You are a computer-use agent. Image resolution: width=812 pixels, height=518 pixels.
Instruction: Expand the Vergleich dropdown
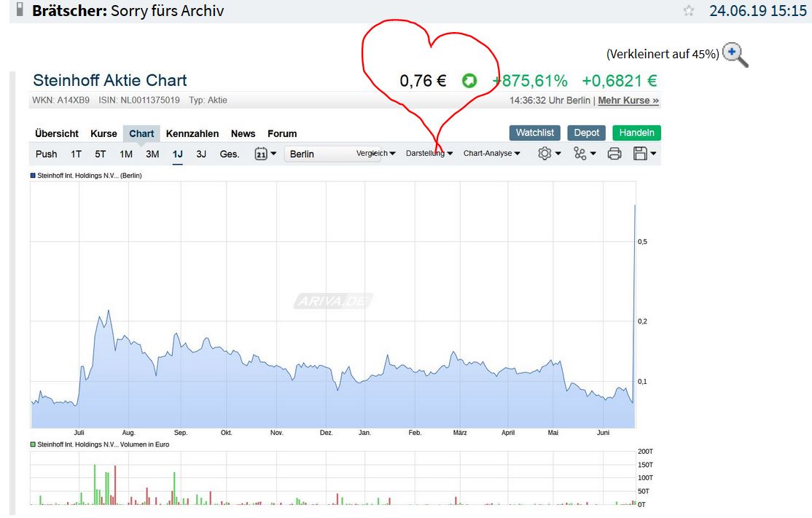(x=376, y=153)
